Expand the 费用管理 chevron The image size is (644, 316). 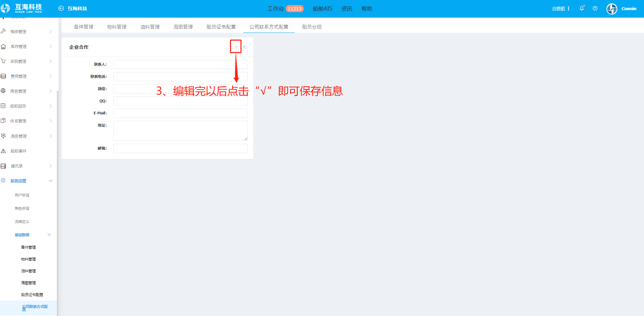(x=51, y=76)
